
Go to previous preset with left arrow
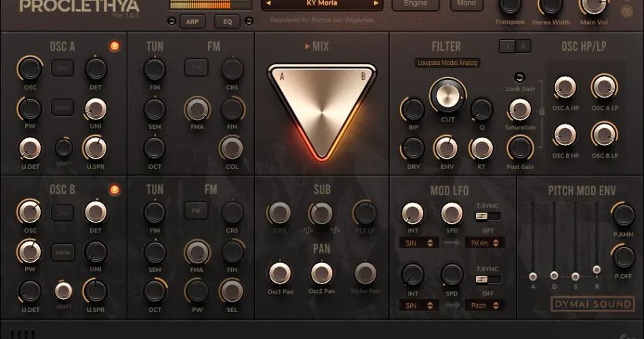[x=268, y=3]
